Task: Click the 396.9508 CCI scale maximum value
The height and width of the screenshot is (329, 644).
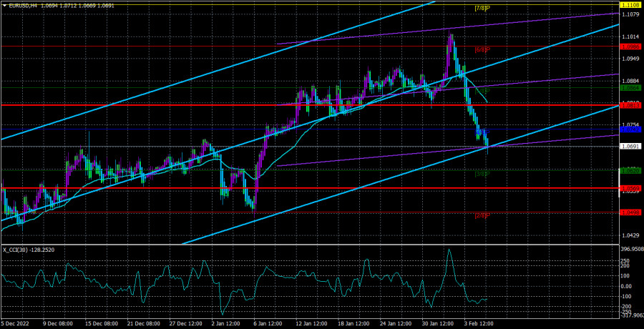Action: pos(630,250)
